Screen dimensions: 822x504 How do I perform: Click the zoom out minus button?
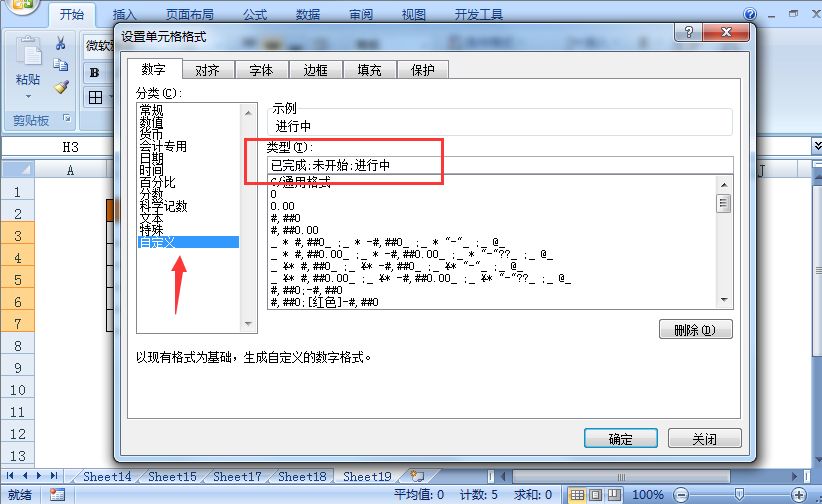click(x=681, y=495)
